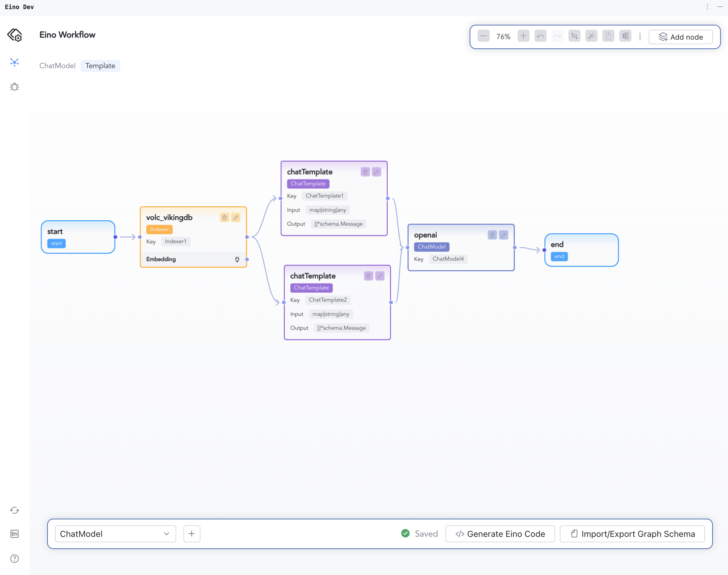Click the Generate Eino Code button
728x575 pixels.
click(x=500, y=534)
